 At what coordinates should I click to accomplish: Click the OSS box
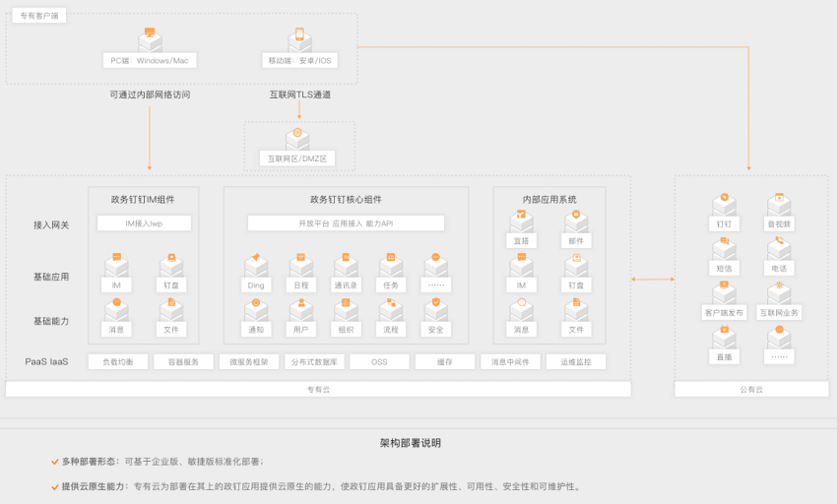pos(379,361)
